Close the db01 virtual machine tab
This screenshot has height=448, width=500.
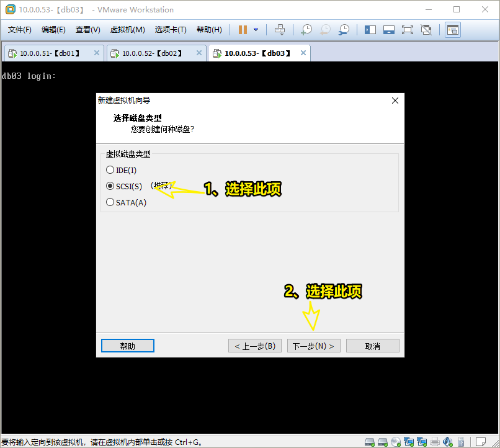pos(97,53)
